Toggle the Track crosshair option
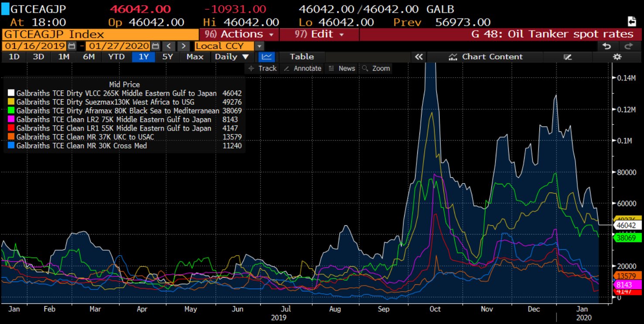 coord(262,69)
